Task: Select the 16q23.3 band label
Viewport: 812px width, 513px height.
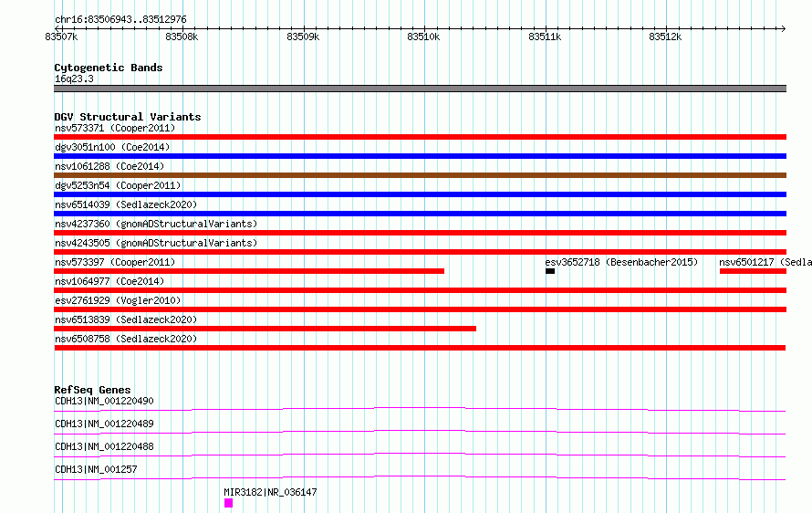Action: pos(74,79)
